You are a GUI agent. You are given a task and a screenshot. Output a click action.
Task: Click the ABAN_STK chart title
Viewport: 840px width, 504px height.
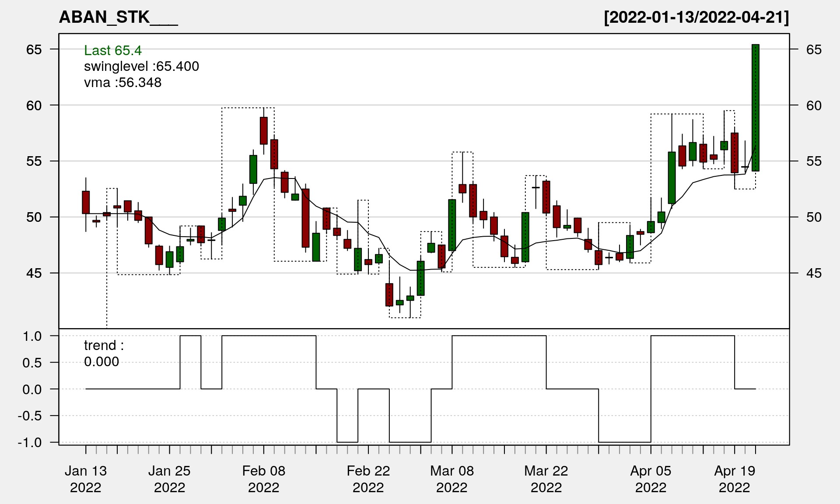click(118, 17)
